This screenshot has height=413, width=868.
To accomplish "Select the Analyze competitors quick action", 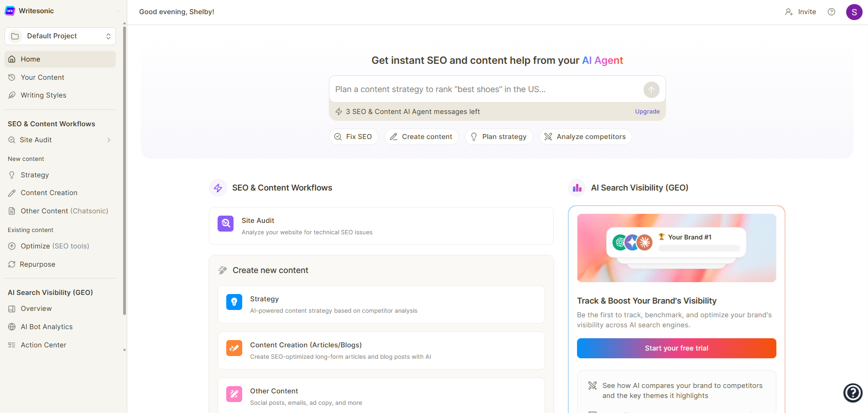I will [585, 136].
